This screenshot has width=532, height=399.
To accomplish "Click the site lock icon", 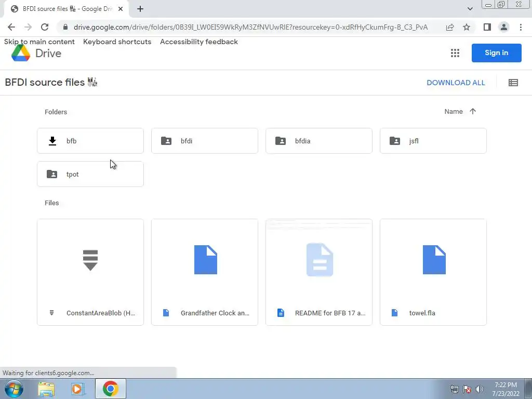I will click(x=65, y=27).
